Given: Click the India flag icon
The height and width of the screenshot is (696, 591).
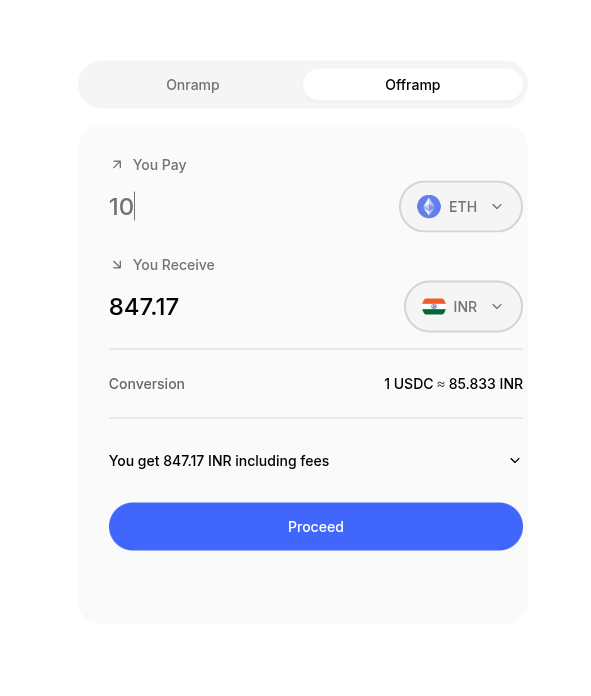Looking at the screenshot, I should coord(434,306).
